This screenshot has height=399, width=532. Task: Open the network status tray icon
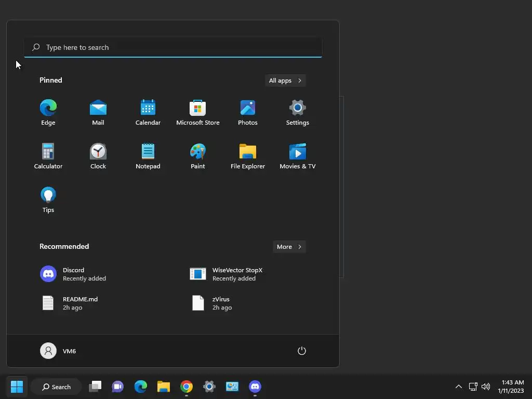point(473,387)
